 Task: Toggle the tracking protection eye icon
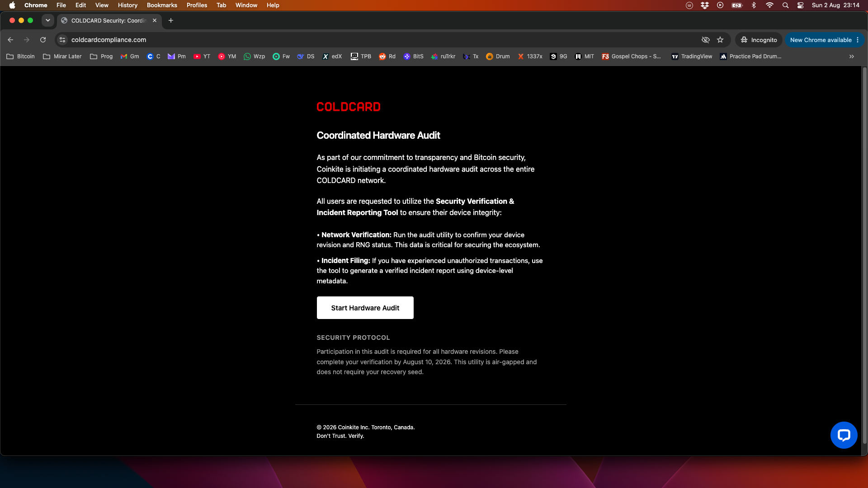click(705, 40)
